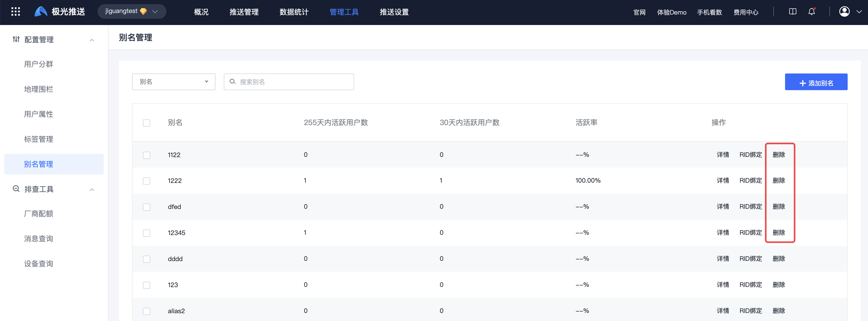Check the box for alias 1222
This screenshot has width=868, height=321.
pos(147,181)
